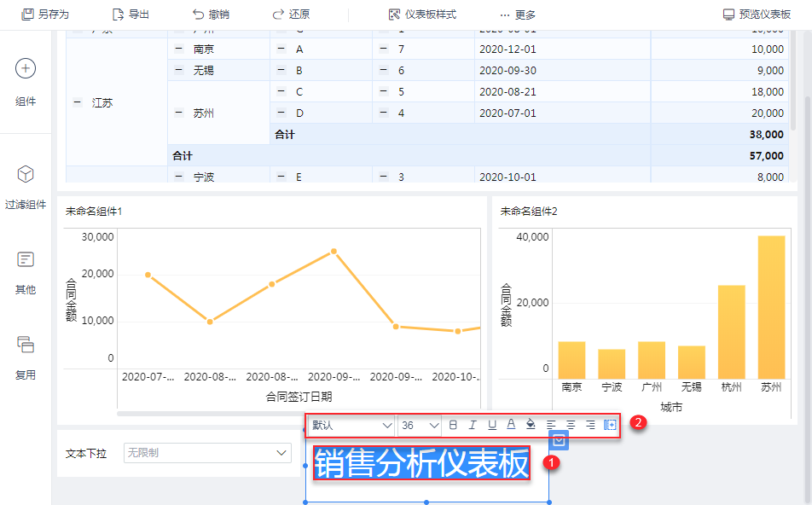
Task: Open 仪表板样式 dashboard style settings
Action: point(422,14)
